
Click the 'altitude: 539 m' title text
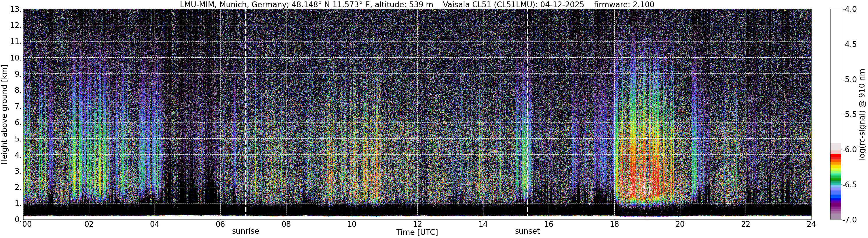click(404, 4)
